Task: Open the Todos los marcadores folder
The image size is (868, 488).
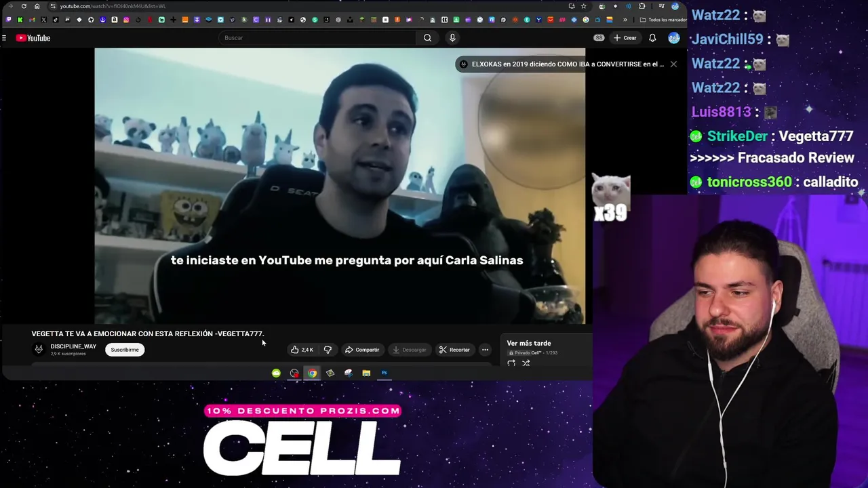Action: coord(663,20)
